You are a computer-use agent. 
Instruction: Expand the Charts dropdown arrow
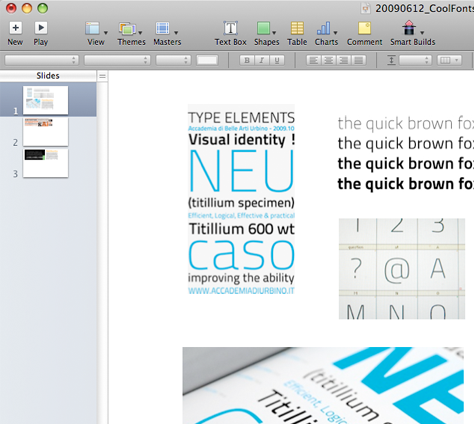coord(335,33)
